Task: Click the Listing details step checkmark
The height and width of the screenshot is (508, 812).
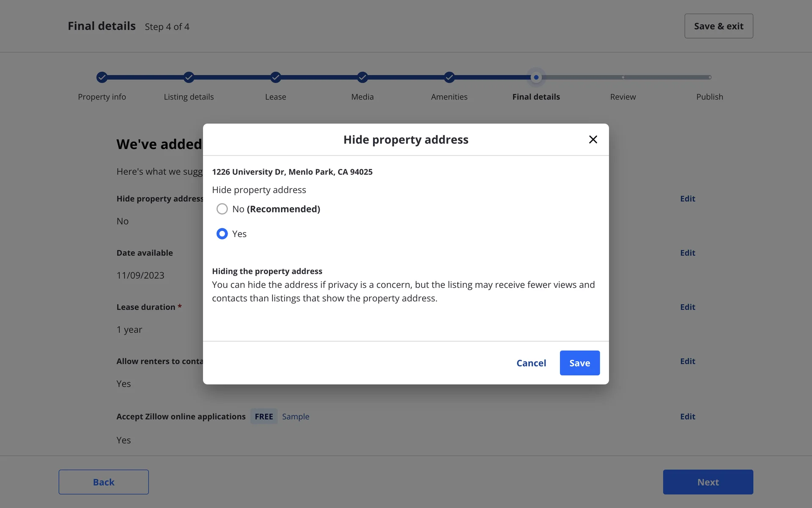Action: (189, 77)
